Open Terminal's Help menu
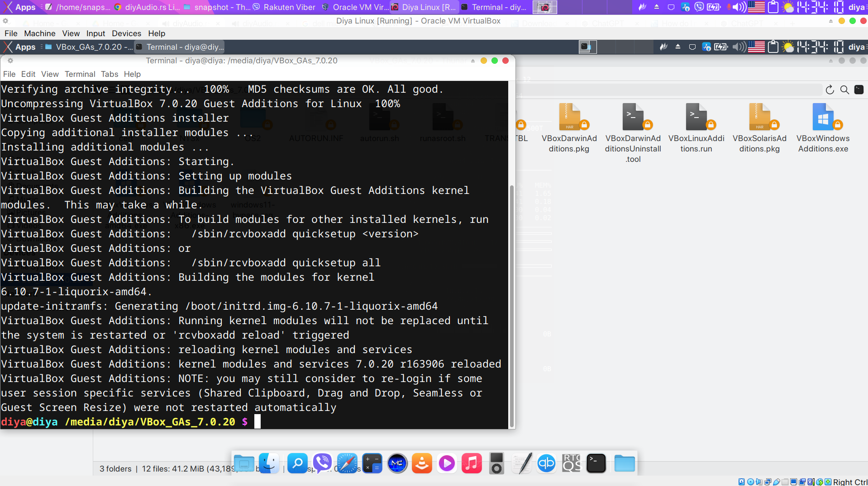Image resolution: width=868 pixels, height=486 pixels. point(132,74)
